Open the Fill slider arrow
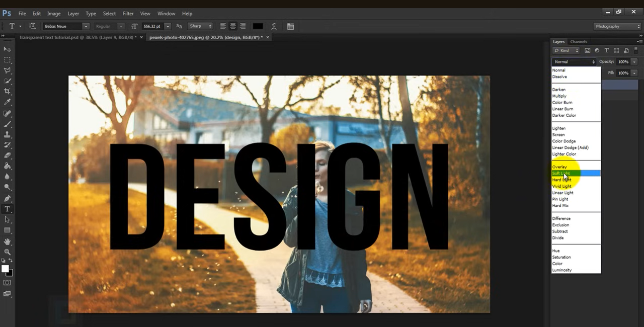The width and height of the screenshot is (644, 327). point(634,73)
